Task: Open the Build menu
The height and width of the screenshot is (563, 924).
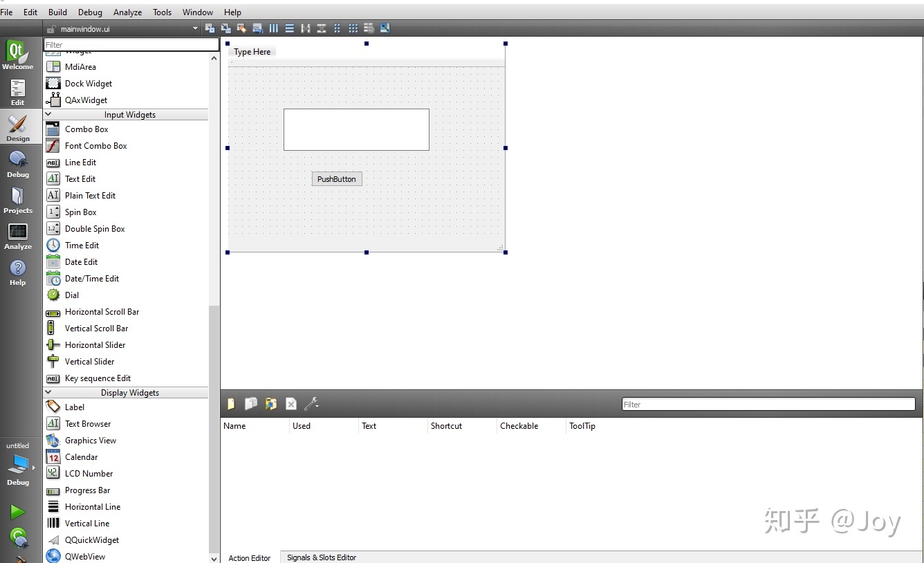Action: pos(57,12)
